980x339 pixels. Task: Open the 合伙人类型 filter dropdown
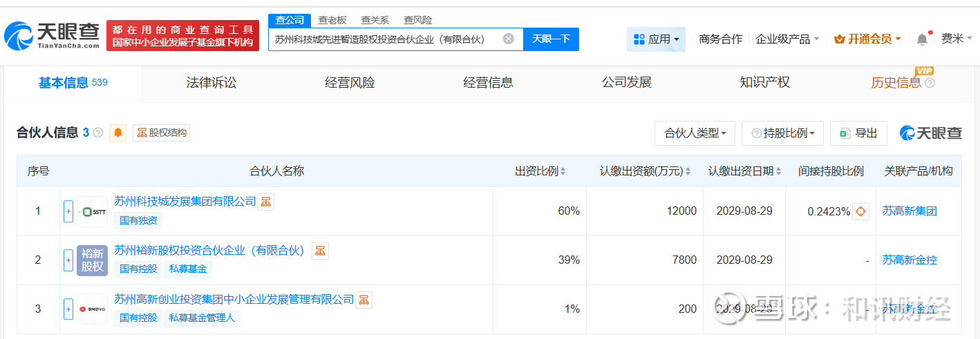pyautogui.click(x=694, y=133)
